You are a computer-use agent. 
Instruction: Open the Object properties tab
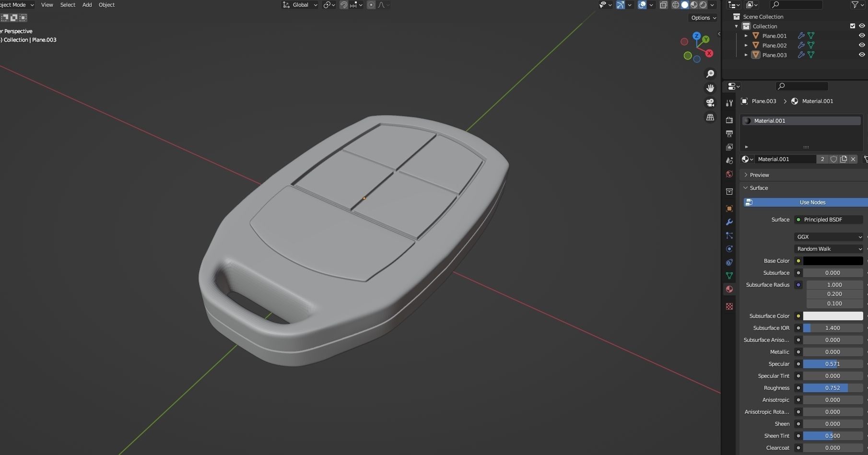729,209
